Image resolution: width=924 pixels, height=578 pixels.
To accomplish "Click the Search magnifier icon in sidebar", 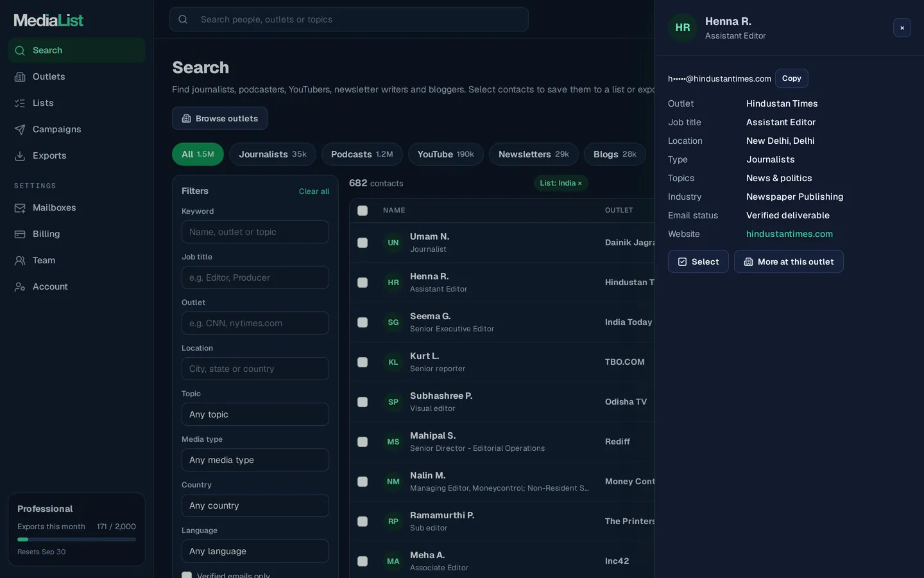I will (x=20, y=51).
